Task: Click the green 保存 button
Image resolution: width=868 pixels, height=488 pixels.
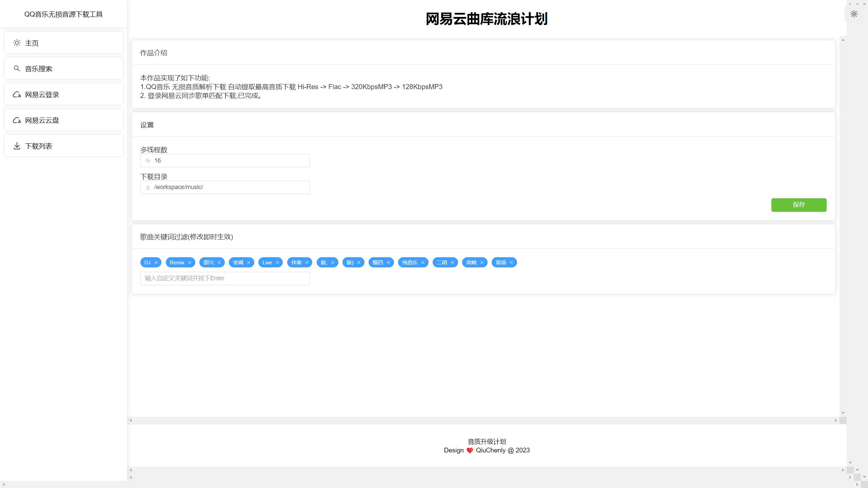Action: 798,205
